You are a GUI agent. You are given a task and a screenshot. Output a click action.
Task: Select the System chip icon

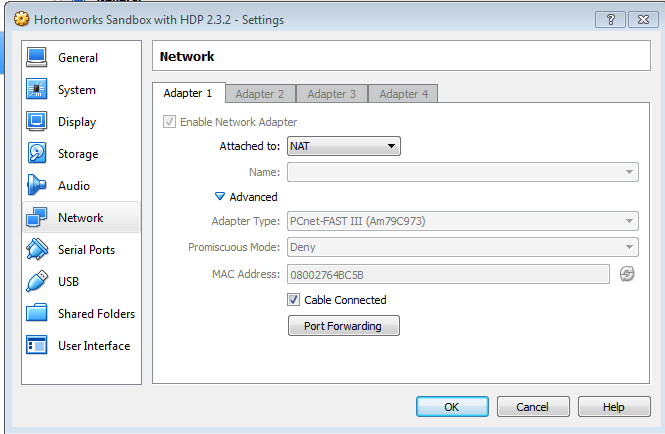(x=37, y=90)
